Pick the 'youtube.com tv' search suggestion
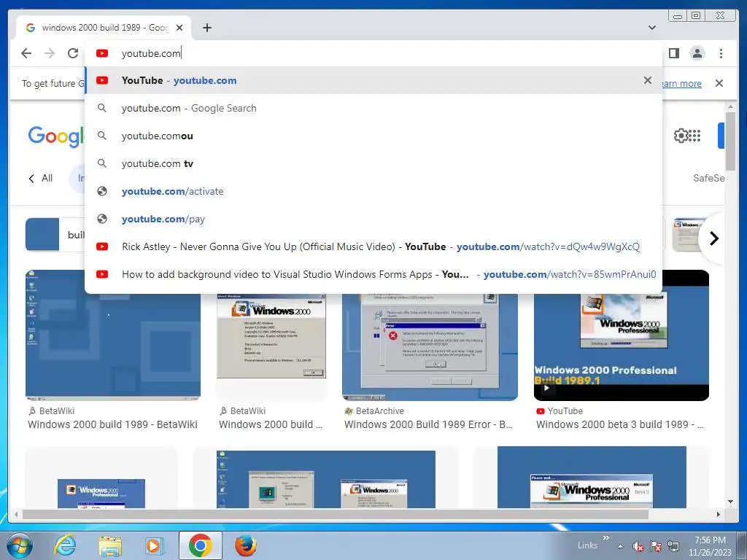 point(373,163)
